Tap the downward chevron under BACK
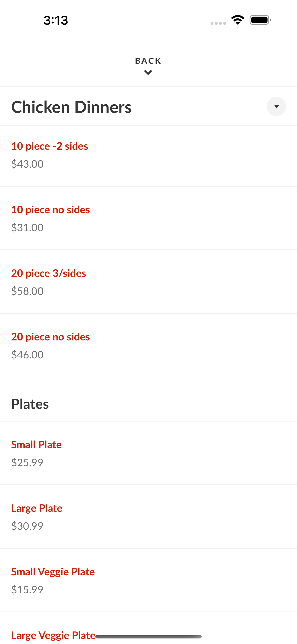The image size is (297, 644). [x=148, y=73]
